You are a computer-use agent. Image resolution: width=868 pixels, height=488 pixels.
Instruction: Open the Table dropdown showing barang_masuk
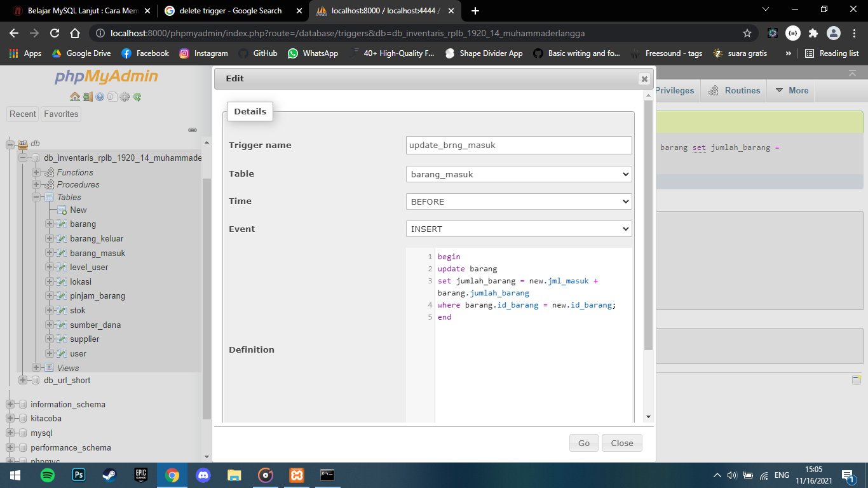tap(519, 174)
